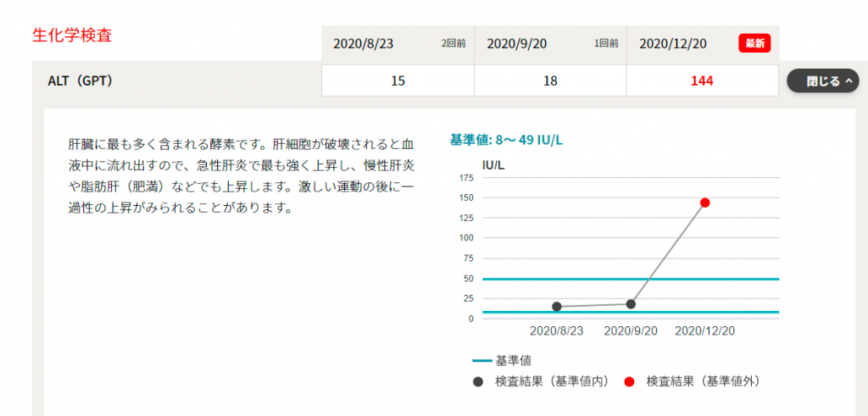The height and width of the screenshot is (416, 868).
Task: Click the gray data point for 2020/9/20
Action: 631,304
